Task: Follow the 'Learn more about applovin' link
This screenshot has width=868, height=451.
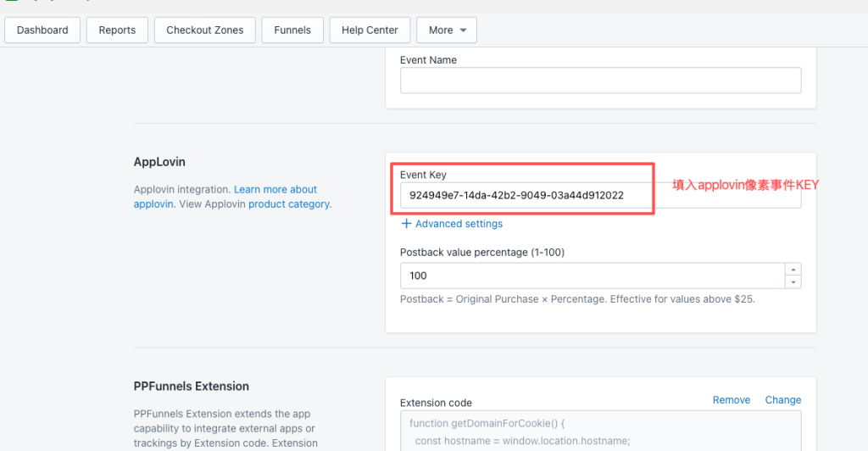Action: pyautogui.click(x=275, y=190)
